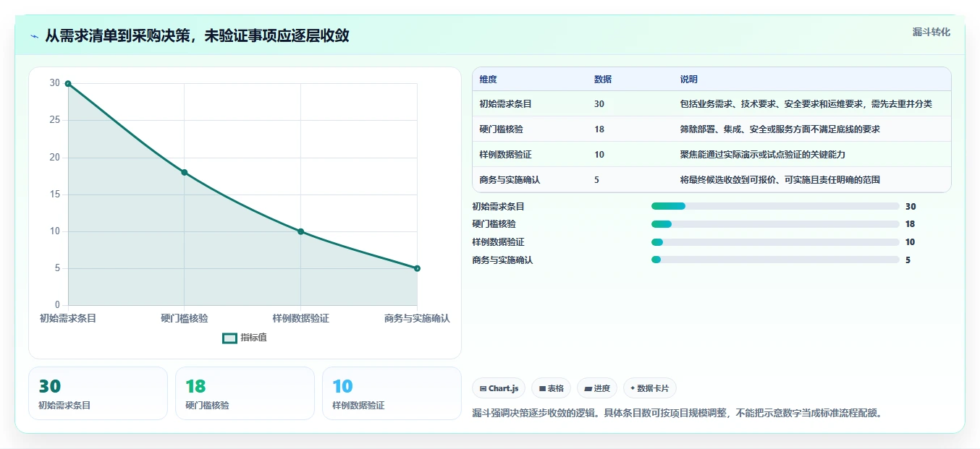Select table cell 商务与实施确认

510,180
